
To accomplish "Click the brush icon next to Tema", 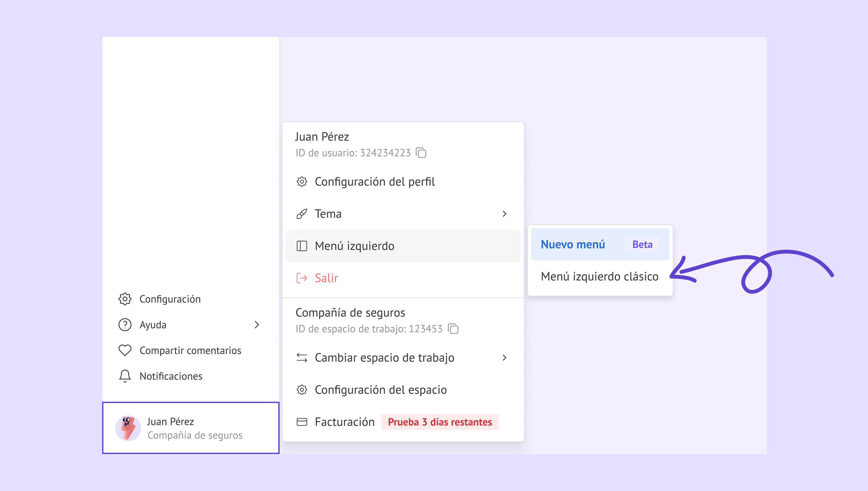I will click(302, 214).
